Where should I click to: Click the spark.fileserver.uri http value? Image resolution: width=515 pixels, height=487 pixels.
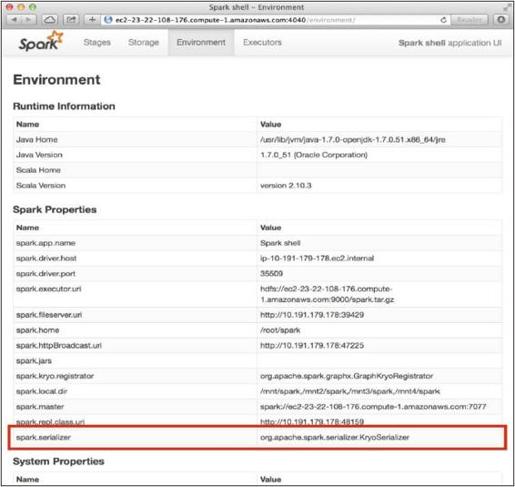tap(312, 315)
